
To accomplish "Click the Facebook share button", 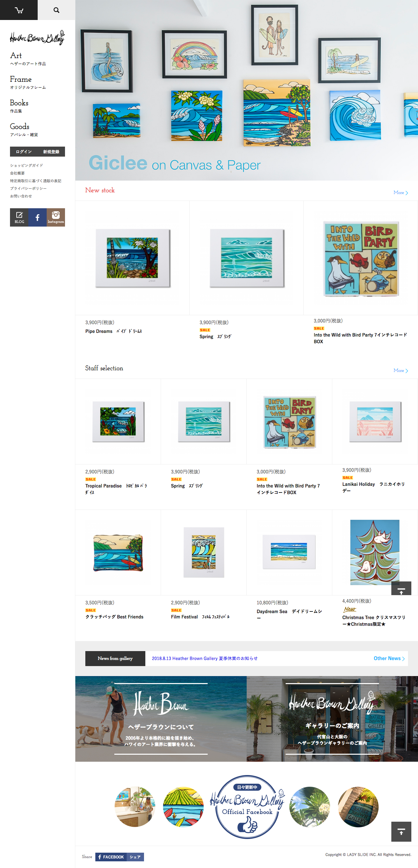I will click(x=120, y=857).
